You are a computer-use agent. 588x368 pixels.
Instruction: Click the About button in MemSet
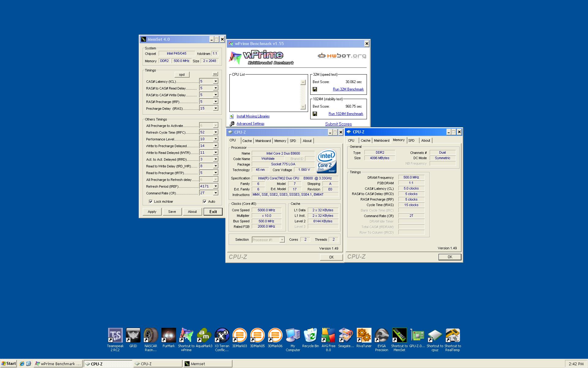[x=192, y=212]
